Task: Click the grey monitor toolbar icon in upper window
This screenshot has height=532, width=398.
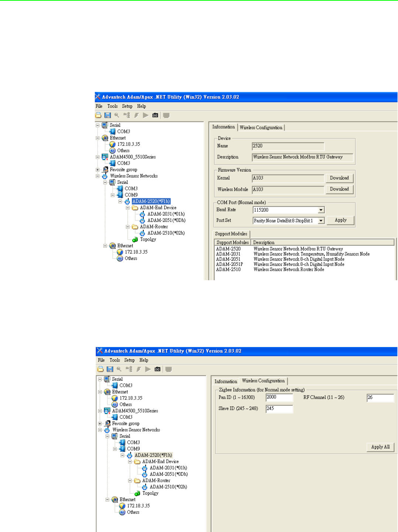Action: click(x=166, y=116)
